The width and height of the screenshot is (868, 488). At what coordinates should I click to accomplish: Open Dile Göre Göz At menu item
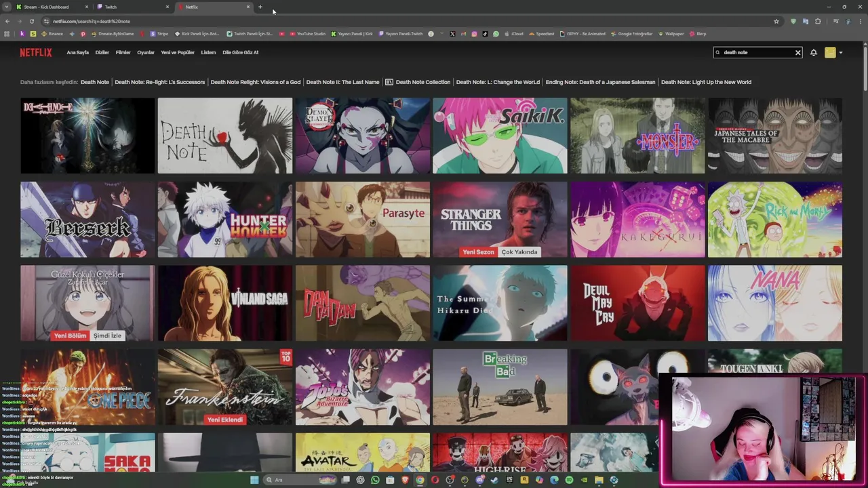(241, 52)
